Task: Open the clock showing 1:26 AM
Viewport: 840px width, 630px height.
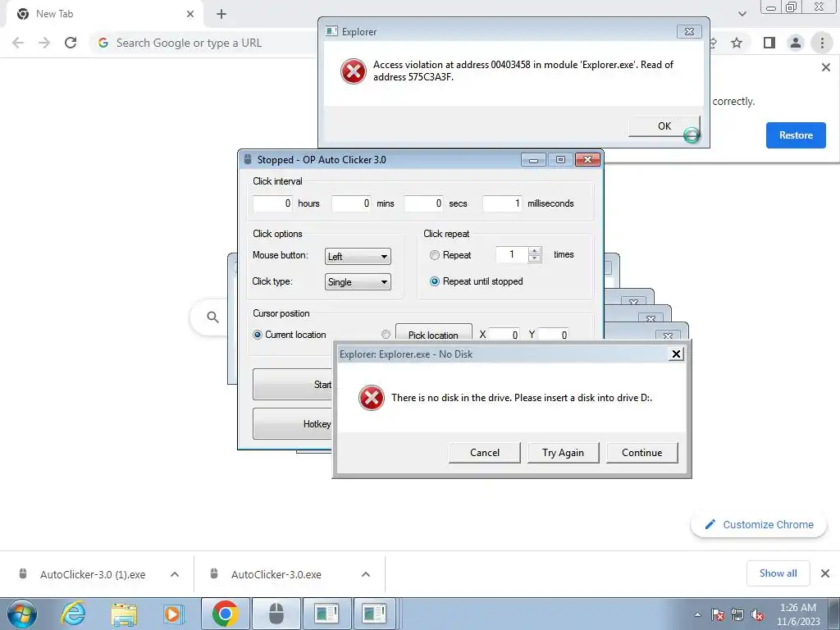Action: (x=798, y=614)
